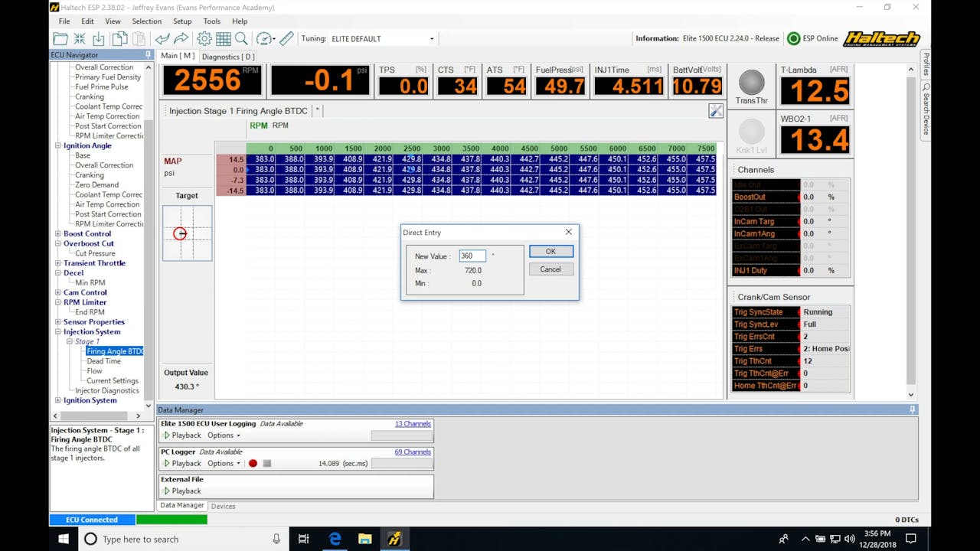980x551 pixels.
Task: Switch to the Diagnostics [ D ] tab
Action: pyautogui.click(x=228, y=57)
